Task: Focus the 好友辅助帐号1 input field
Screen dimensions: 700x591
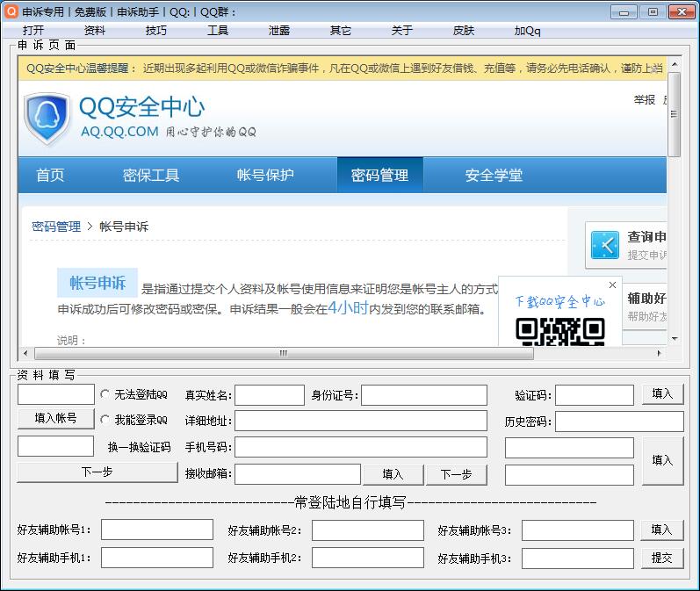Action: (157, 530)
